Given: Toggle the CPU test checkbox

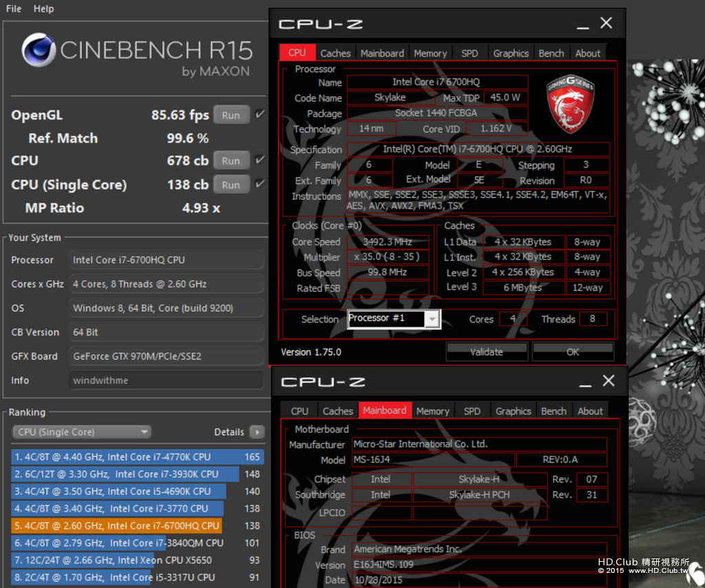Looking at the screenshot, I should [x=260, y=160].
